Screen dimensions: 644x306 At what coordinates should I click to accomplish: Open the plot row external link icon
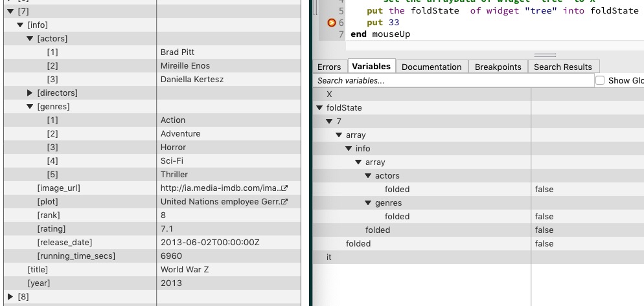click(x=284, y=202)
